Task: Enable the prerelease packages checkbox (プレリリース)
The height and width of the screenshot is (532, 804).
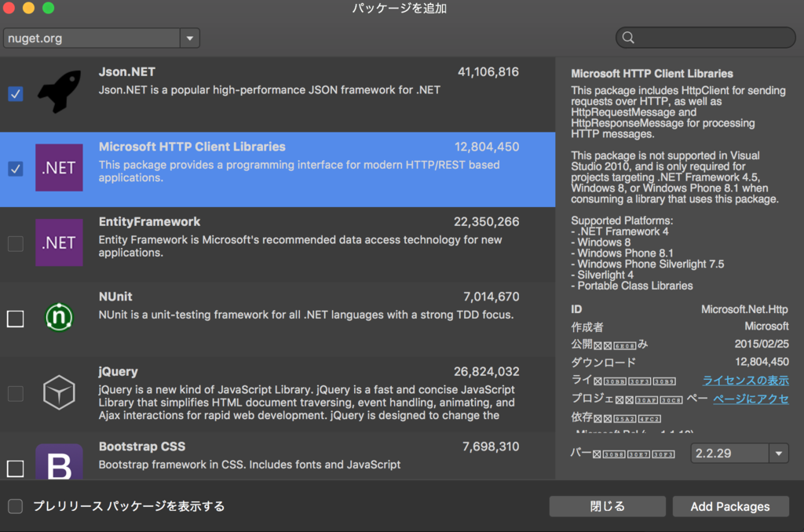Action: click(16, 506)
